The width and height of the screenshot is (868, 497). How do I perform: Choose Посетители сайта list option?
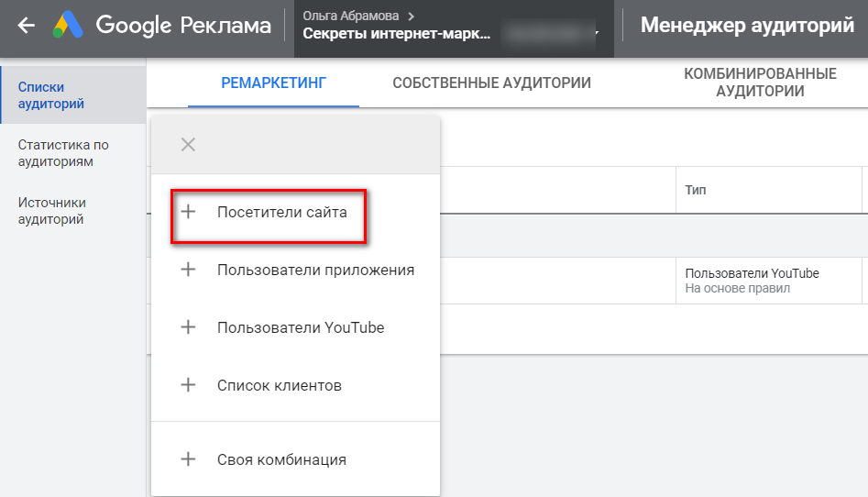pyautogui.click(x=282, y=212)
